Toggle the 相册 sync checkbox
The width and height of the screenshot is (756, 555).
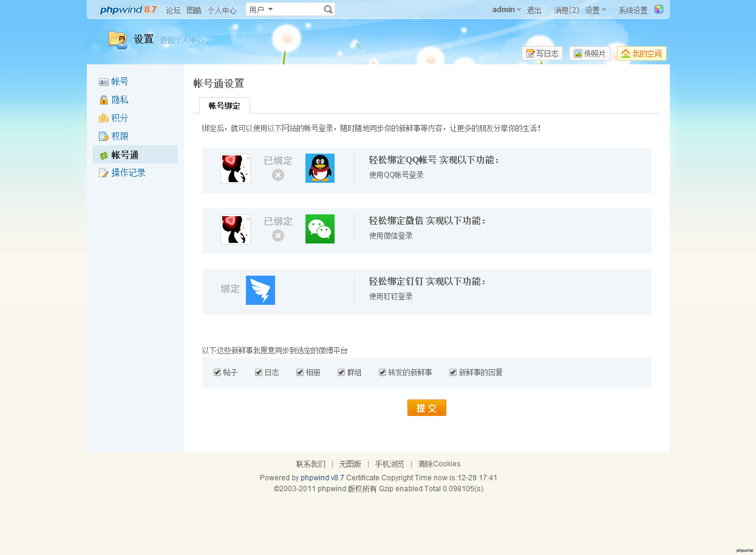click(300, 372)
